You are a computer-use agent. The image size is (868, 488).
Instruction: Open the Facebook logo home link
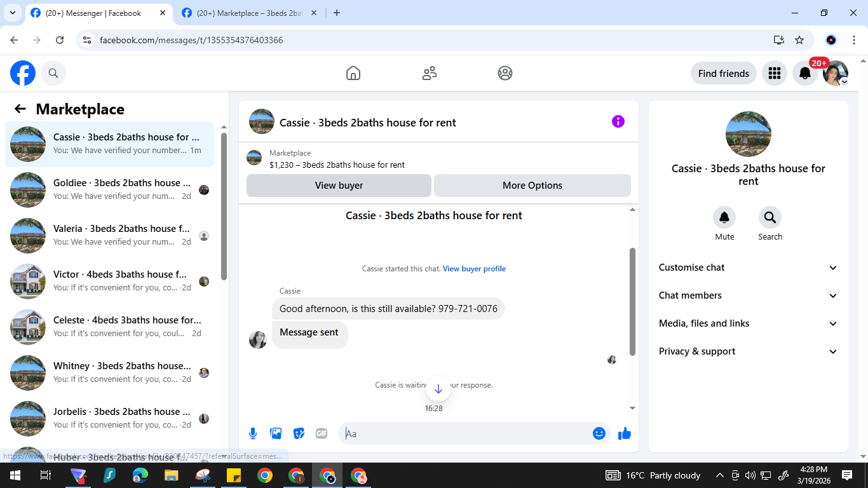pyautogui.click(x=23, y=73)
